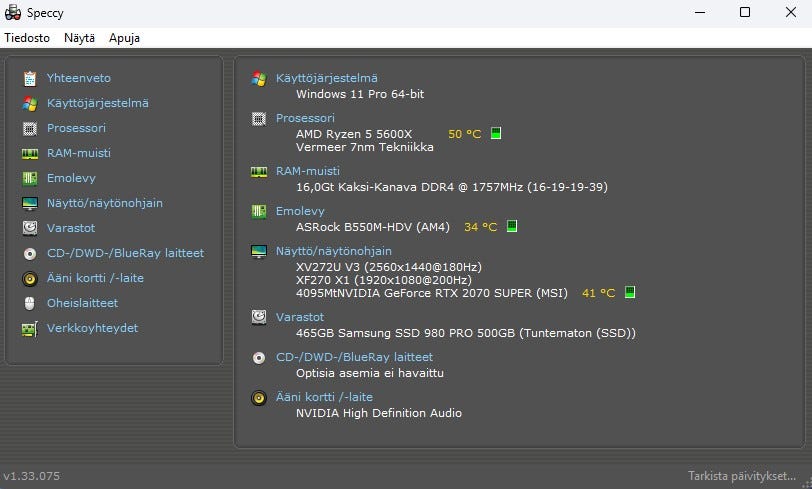Select Varastot label in the sidebar
812x489 pixels.
[71, 227]
